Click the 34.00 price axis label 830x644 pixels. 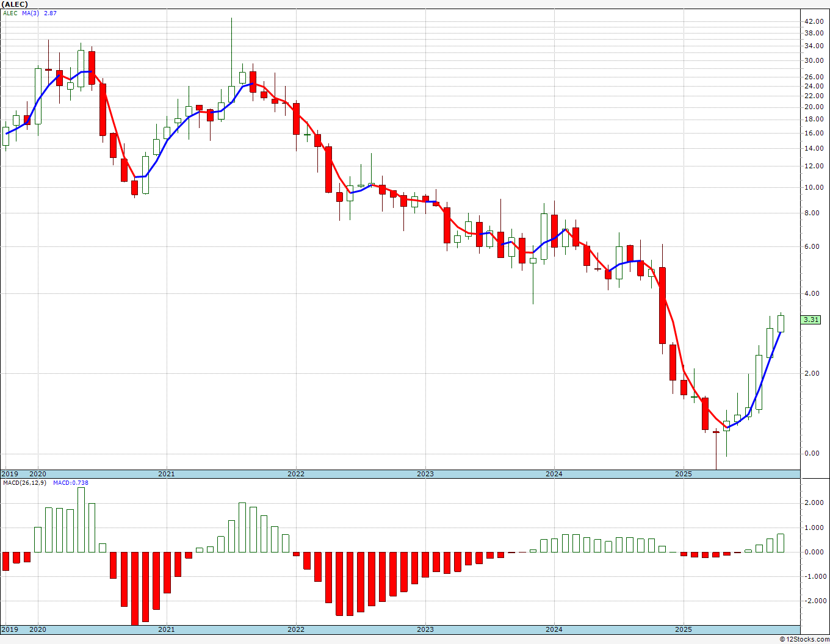814,46
